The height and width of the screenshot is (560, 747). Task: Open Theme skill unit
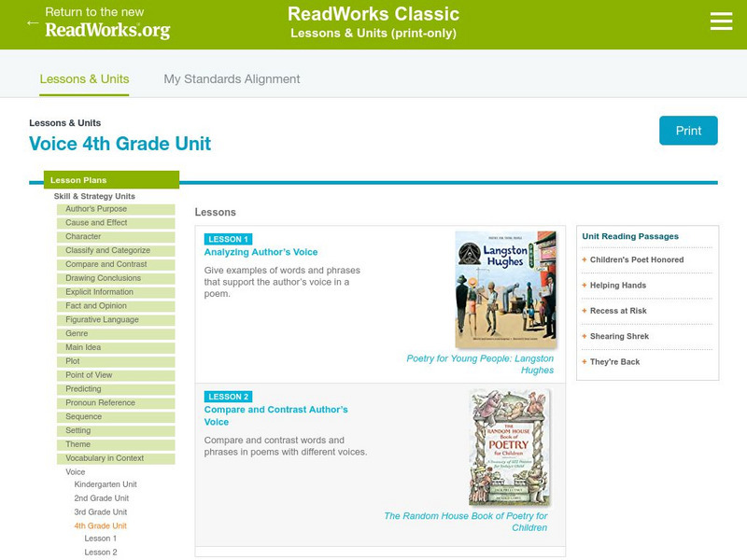click(116, 444)
